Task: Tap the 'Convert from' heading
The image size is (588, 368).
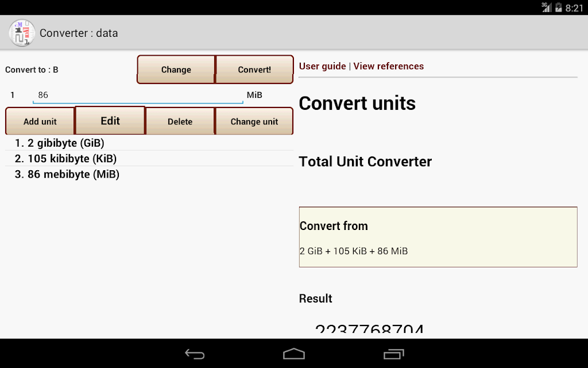Action: (x=334, y=226)
